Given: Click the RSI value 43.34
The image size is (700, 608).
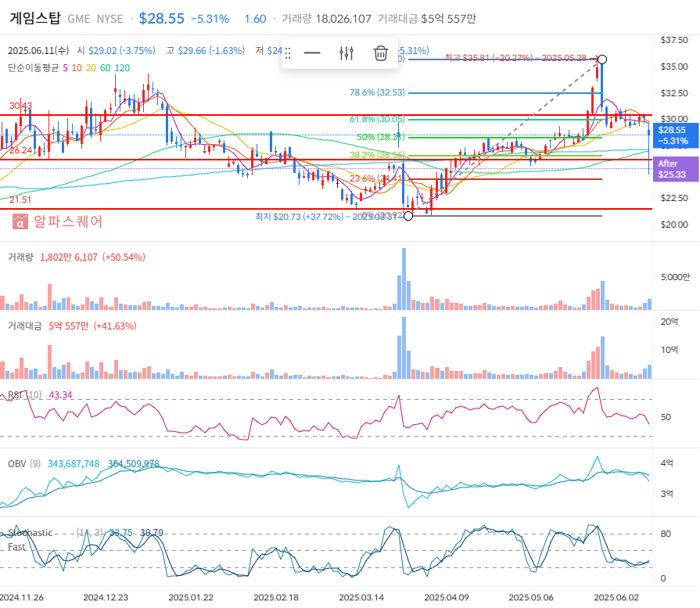Looking at the screenshot, I should click(60, 395).
